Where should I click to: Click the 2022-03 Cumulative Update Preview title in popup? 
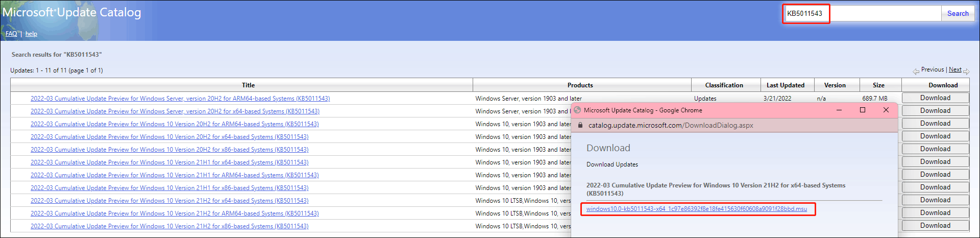coord(716,189)
